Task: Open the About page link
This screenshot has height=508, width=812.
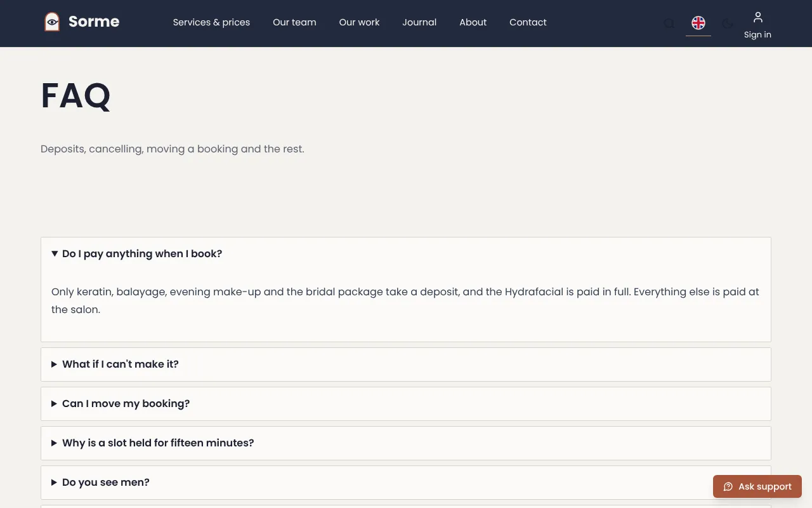Action: (473, 22)
